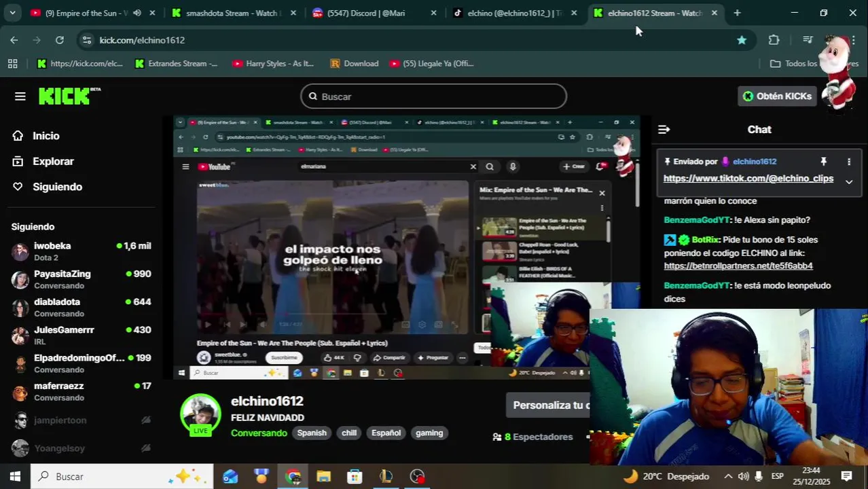The width and height of the screenshot is (868, 489).
Task: Open the Download bookmark
Action: (x=354, y=64)
